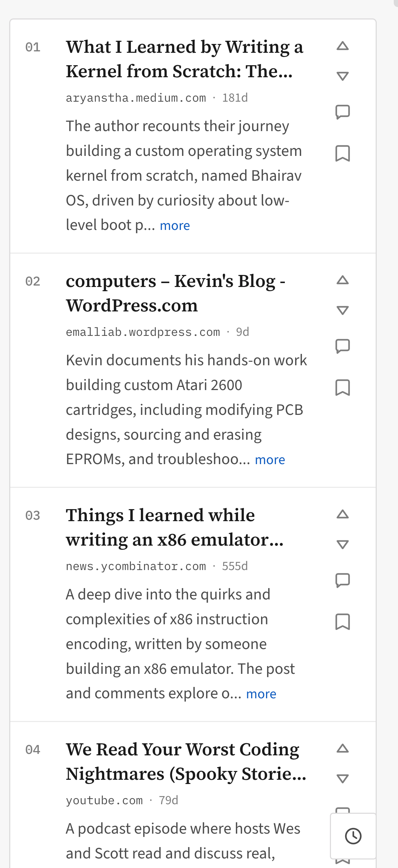
Task: Upvote the x86 emulator story
Action: click(x=343, y=515)
